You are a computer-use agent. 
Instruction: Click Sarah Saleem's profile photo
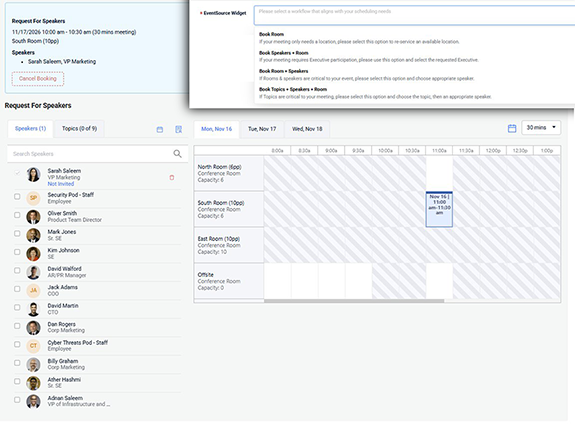click(33, 175)
